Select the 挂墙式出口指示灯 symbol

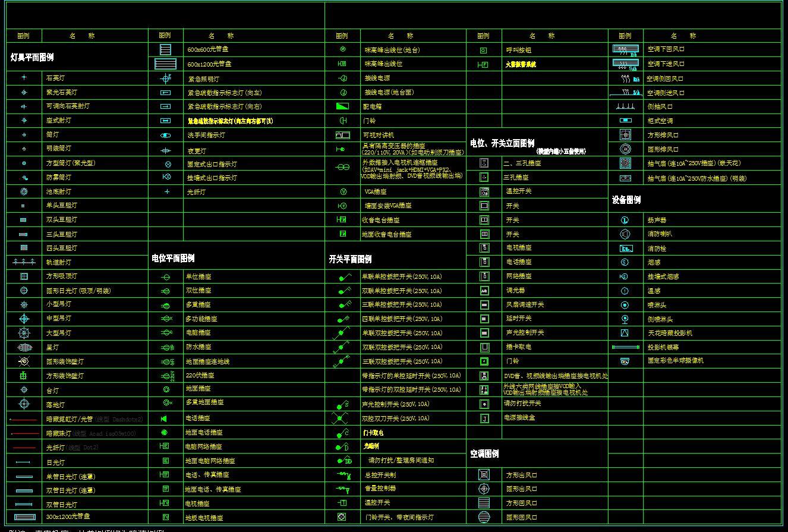point(167,177)
